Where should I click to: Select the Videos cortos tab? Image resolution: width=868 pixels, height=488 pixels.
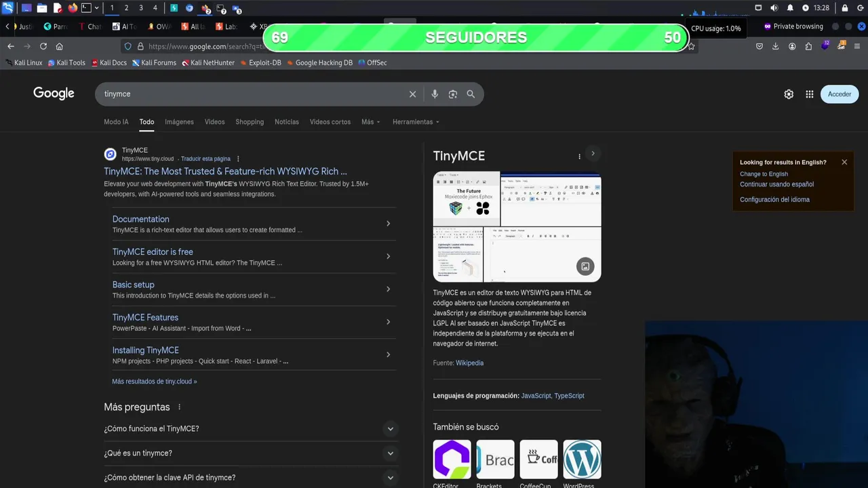pos(330,122)
